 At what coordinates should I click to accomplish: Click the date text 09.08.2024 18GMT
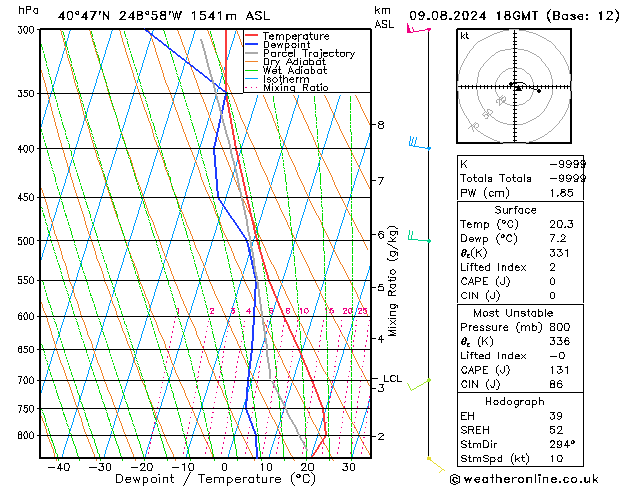click(x=473, y=16)
